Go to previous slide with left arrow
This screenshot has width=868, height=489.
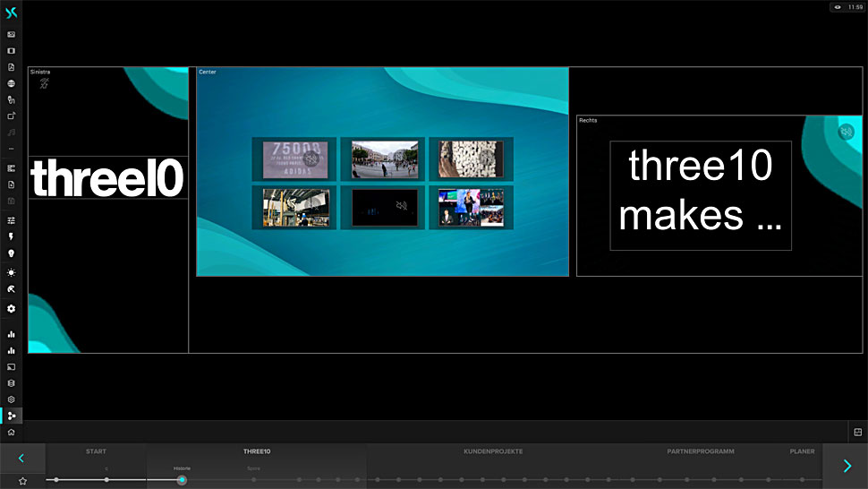click(21, 458)
